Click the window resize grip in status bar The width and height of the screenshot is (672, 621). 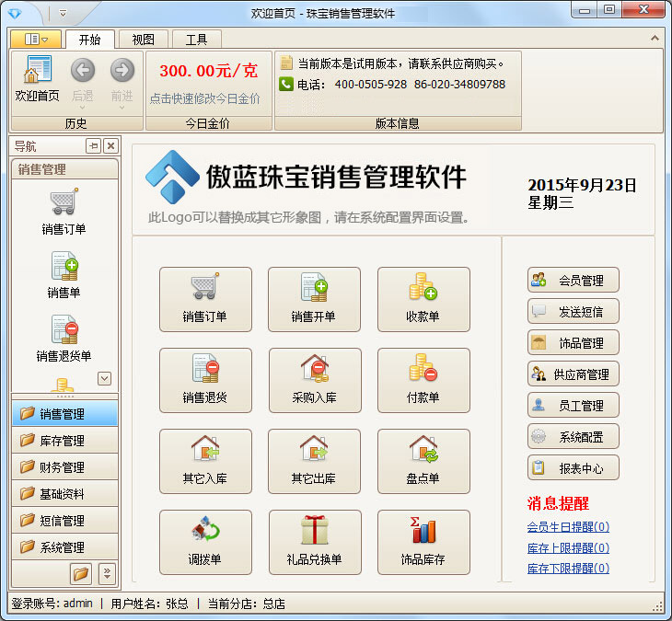pos(657,605)
